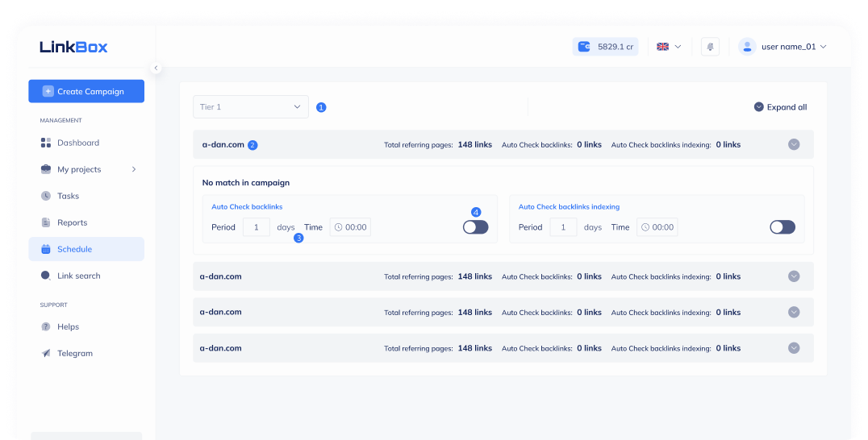868x440 pixels.
Task: Click the No match in campaign text
Action: pyautogui.click(x=246, y=182)
